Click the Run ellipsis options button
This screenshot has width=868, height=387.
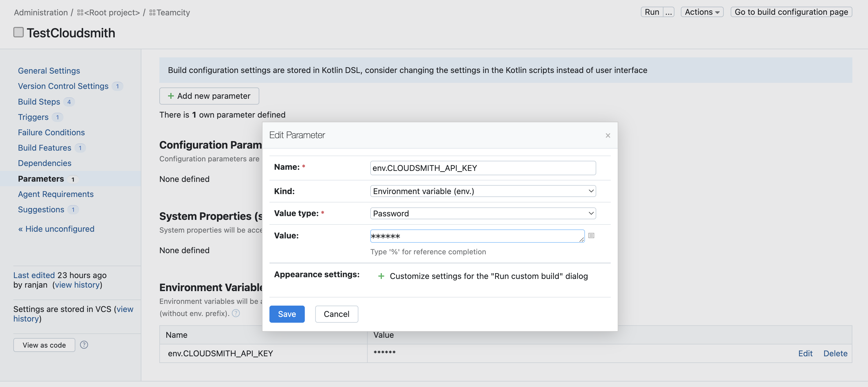pos(668,12)
